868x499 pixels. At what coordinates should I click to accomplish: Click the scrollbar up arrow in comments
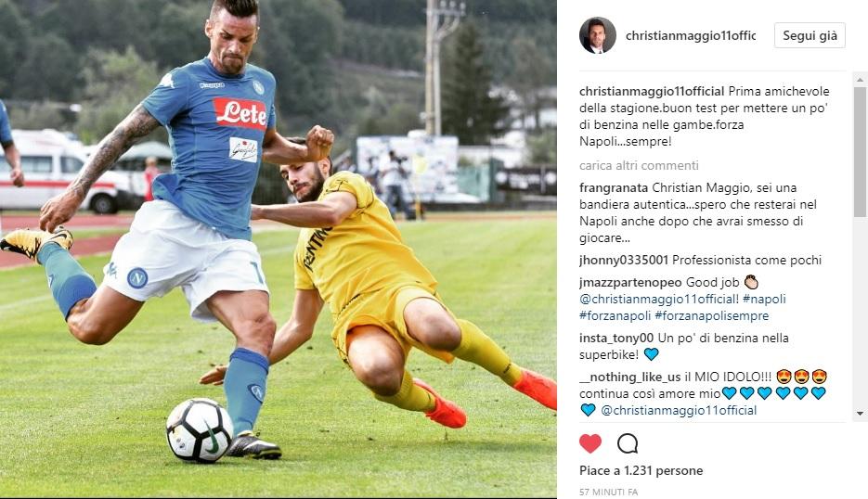[x=861, y=80]
